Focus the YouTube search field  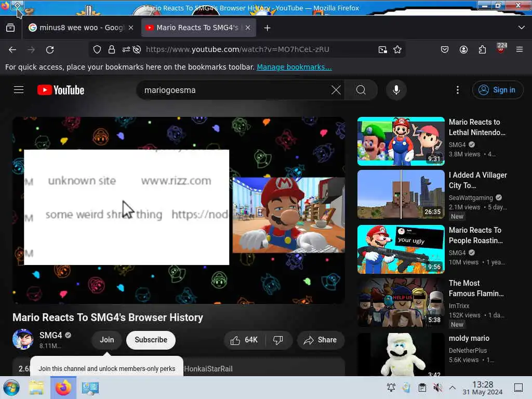click(234, 90)
